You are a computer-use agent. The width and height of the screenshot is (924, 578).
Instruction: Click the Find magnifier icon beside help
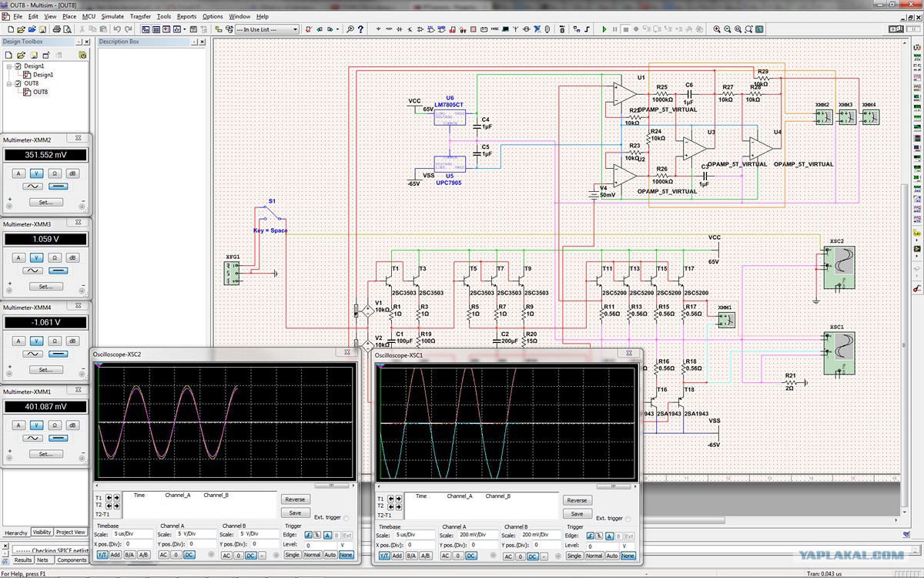click(x=350, y=29)
